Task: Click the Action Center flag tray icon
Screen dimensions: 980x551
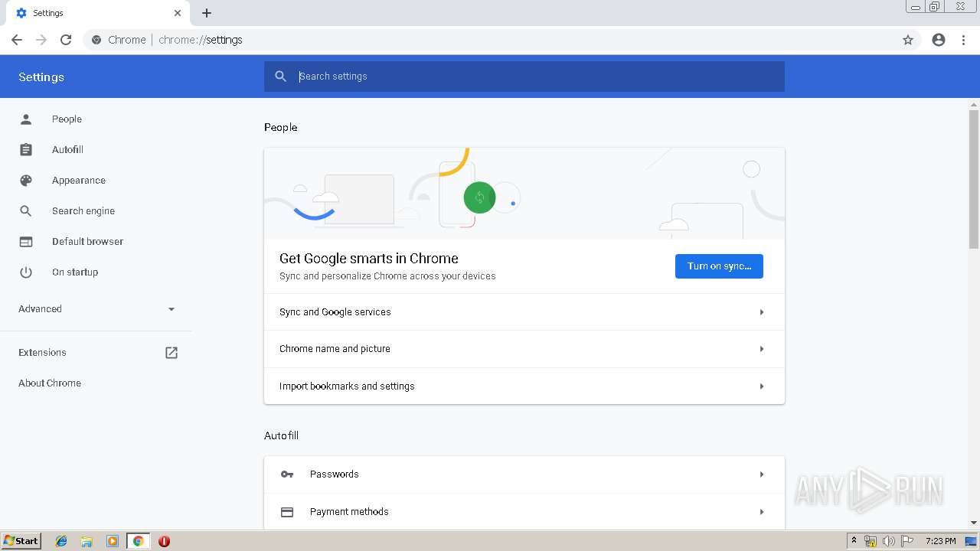Action: [907, 541]
